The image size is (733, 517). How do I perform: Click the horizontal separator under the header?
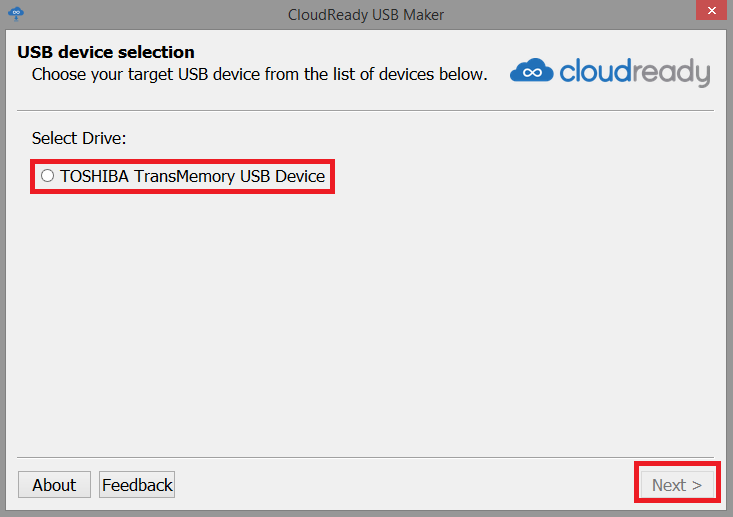click(366, 110)
